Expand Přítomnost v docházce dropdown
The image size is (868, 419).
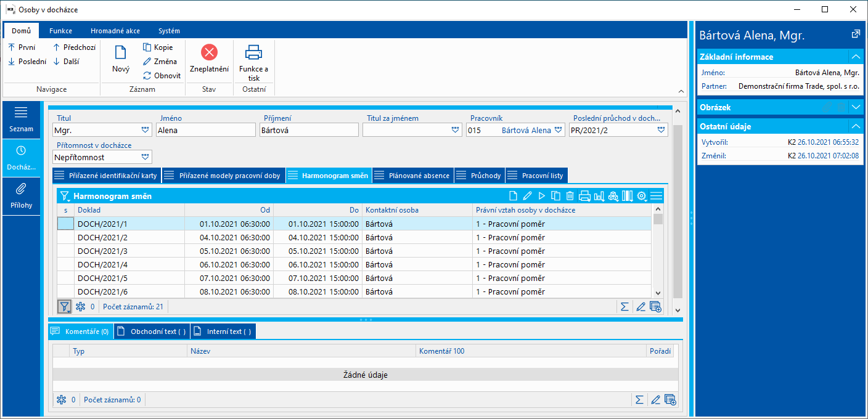pyautogui.click(x=145, y=157)
